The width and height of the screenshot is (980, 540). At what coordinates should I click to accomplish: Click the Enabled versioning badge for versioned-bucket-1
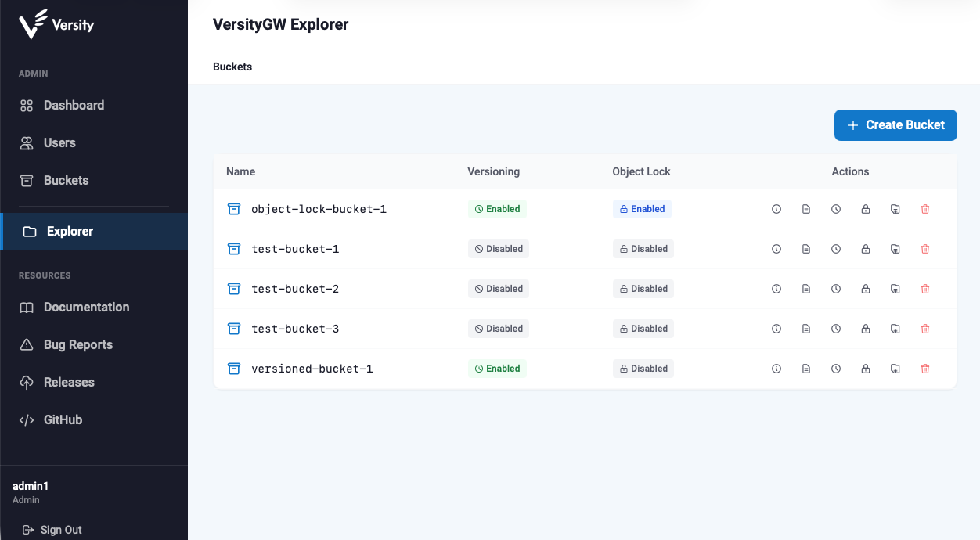pyautogui.click(x=497, y=369)
